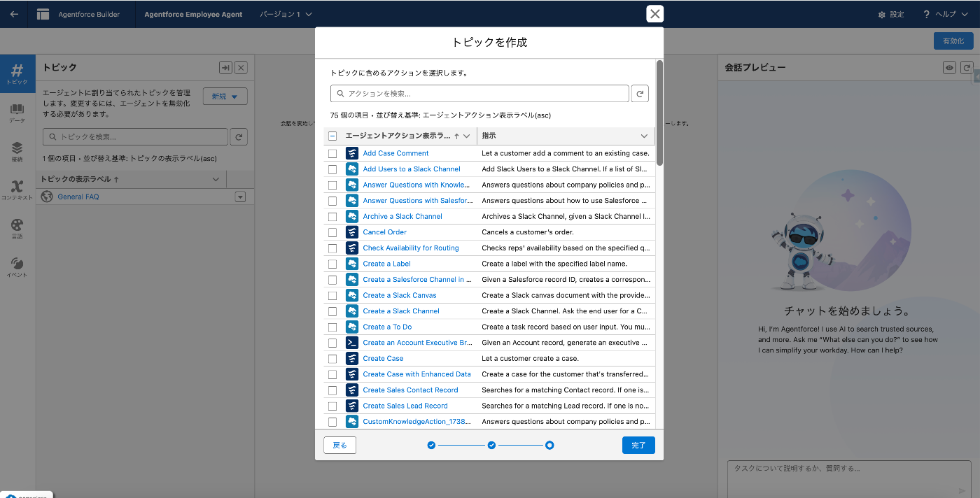Click the Archive a Slack Channel icon
The image size is (980, 498).
[352, 216]
